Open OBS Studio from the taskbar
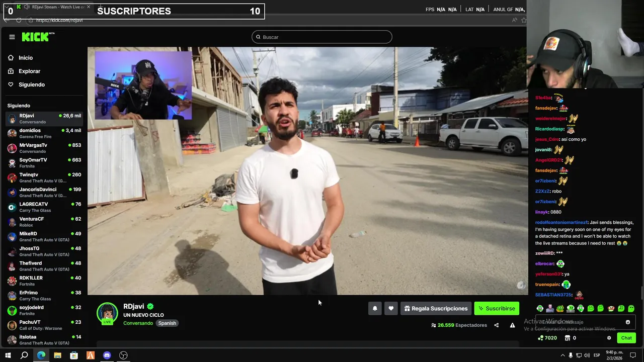 123,355
